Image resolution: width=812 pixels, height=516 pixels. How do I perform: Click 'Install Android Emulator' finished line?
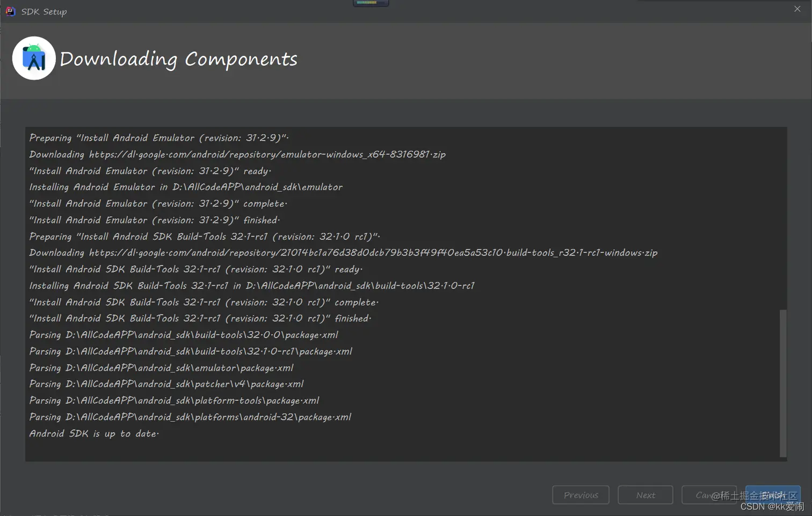155,220
